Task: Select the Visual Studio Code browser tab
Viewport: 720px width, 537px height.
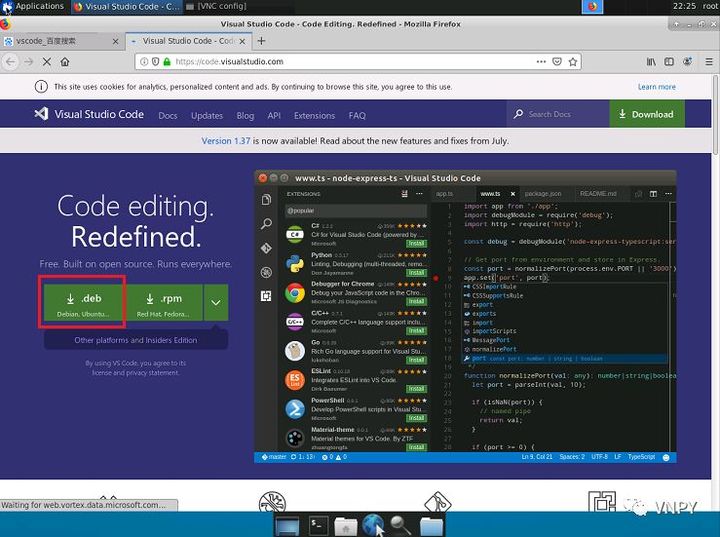Action: click(x=188, y=41)
